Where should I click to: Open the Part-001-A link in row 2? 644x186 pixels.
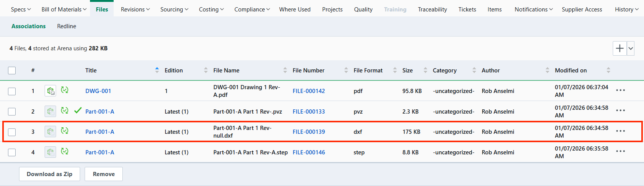tap(100, 111)
